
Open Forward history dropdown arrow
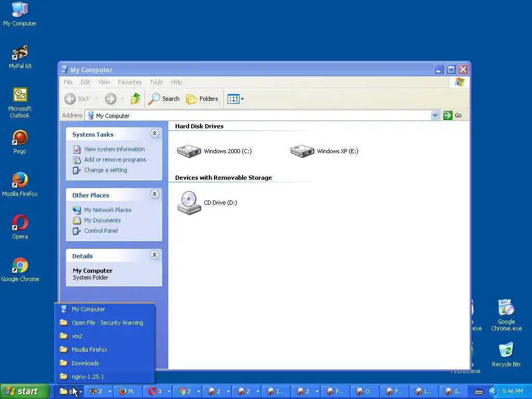coord(123,99)
